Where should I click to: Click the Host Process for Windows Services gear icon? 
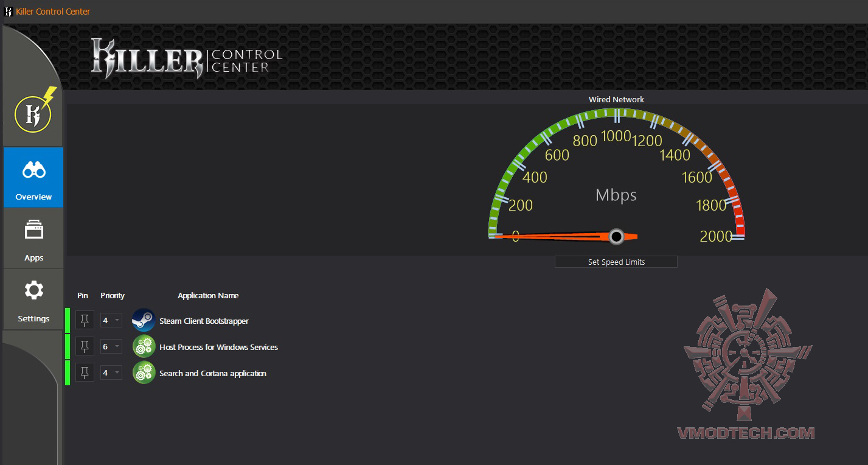tap(144, 346)
